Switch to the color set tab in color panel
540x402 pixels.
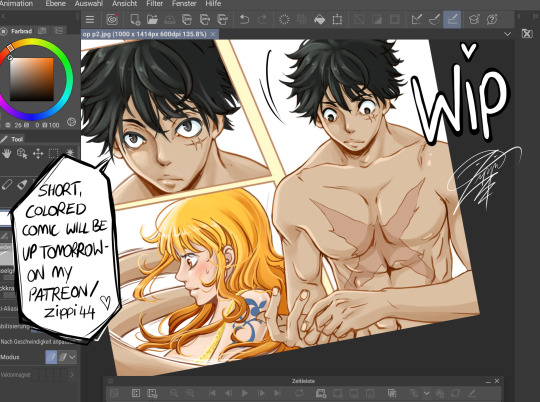pyautogui.click(x=59, y=31)
